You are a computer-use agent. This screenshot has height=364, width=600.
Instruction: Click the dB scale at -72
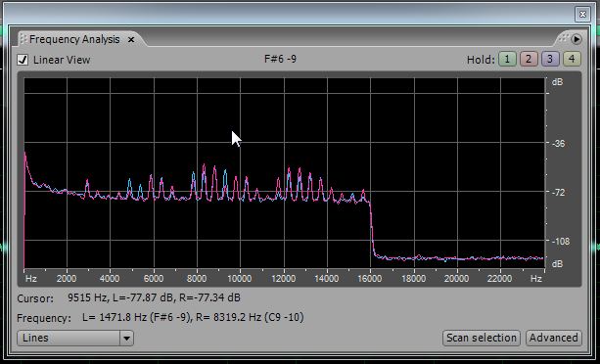(558, 193)
